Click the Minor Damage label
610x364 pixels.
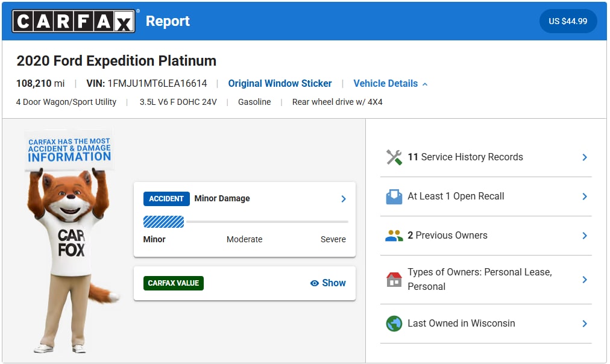click(222, 198)
